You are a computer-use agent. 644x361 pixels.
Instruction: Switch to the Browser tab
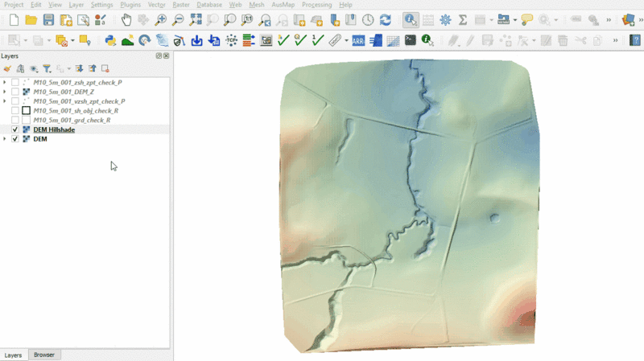click(43, 355)
